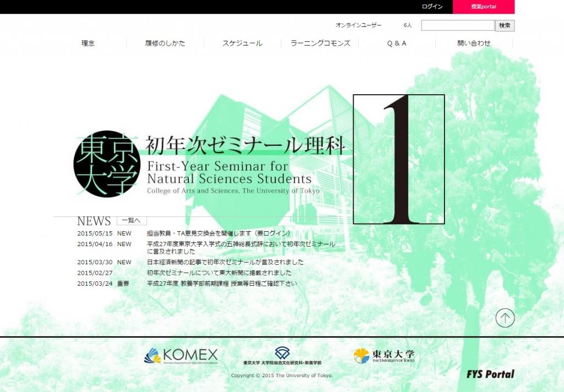Viewport: 564px width, 392px height.
Task: Click the large number 1 banner image
Action: 399,159
